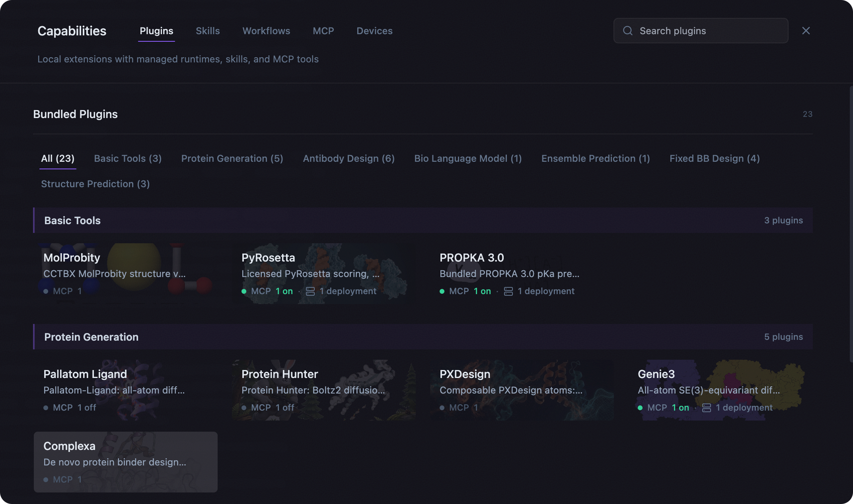The height and width of the screenshot is (504, 853).
Task: Filter by Antibody Design (6)
Action: (349, 159)
